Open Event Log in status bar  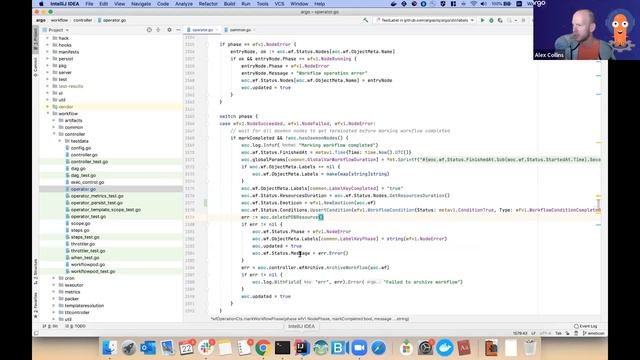pos(586,326)
